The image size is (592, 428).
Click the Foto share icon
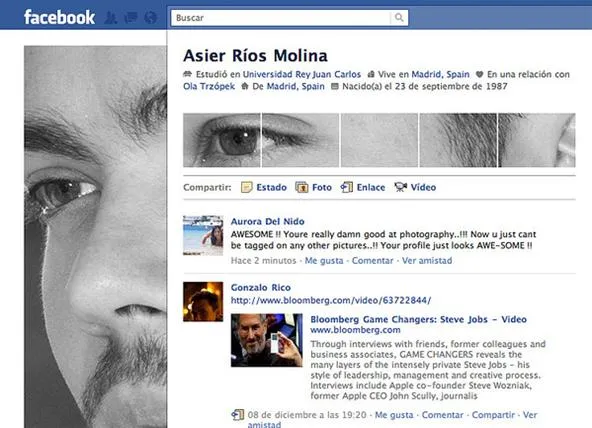[301, 187]
